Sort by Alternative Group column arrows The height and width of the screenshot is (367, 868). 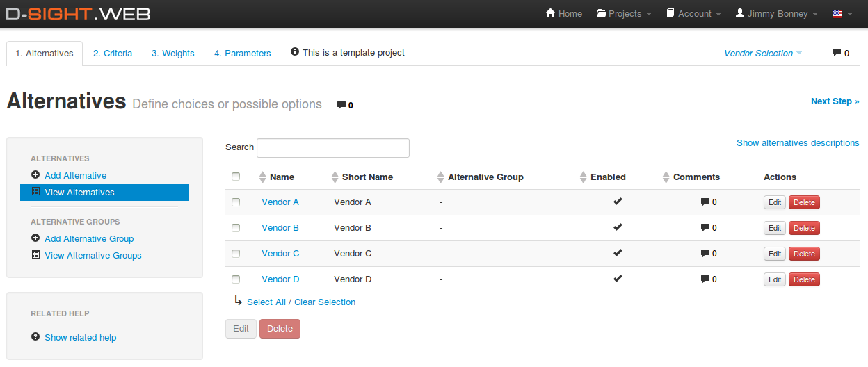pos(440,177)
